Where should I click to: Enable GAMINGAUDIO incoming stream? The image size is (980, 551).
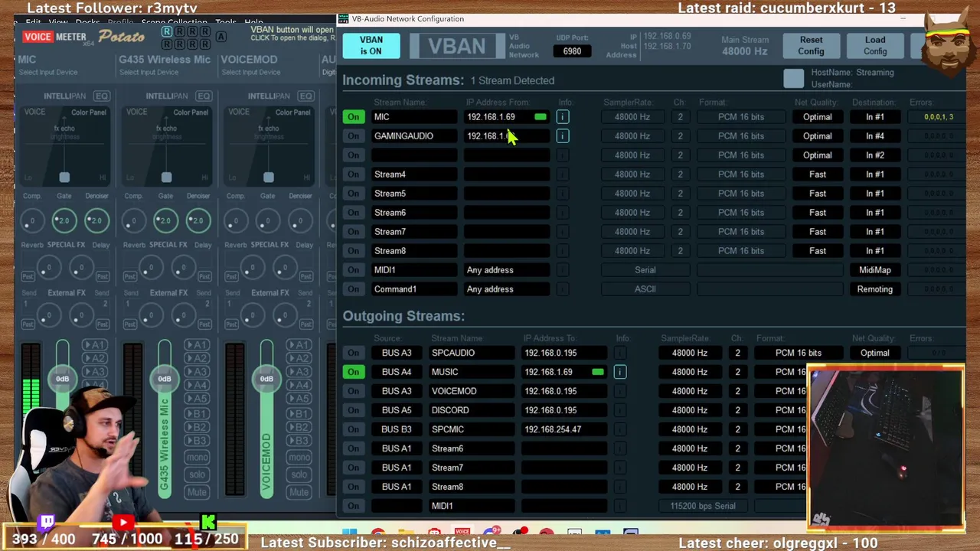coord(353,136)
